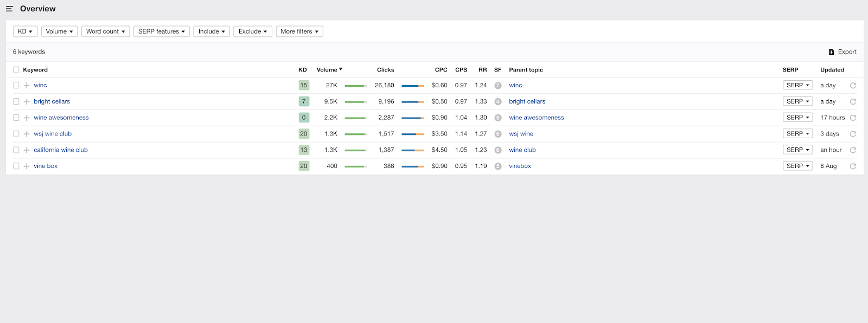Sort table by KD column header
The image size is (868, 323).
click(303, 70)
